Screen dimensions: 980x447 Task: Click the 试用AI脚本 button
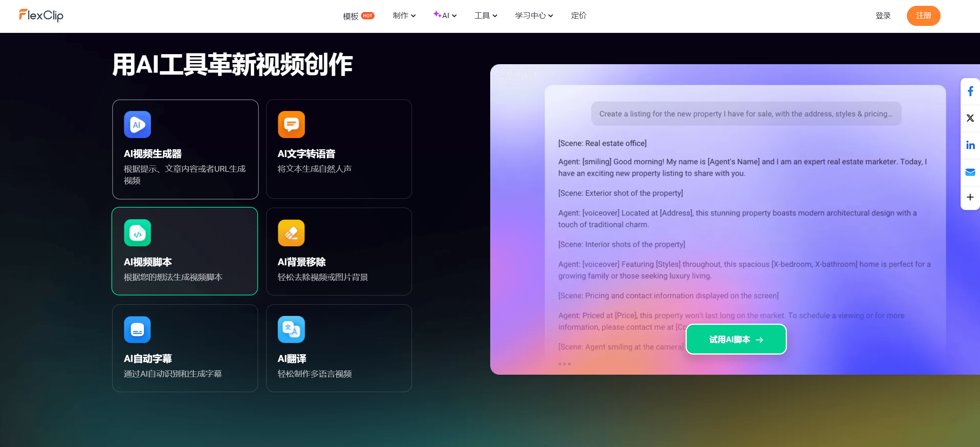tap(735, 339)
